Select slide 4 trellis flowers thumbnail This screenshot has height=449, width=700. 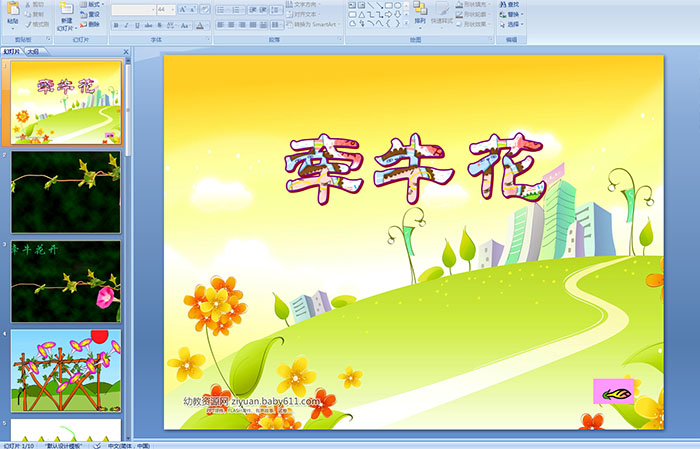66,370
